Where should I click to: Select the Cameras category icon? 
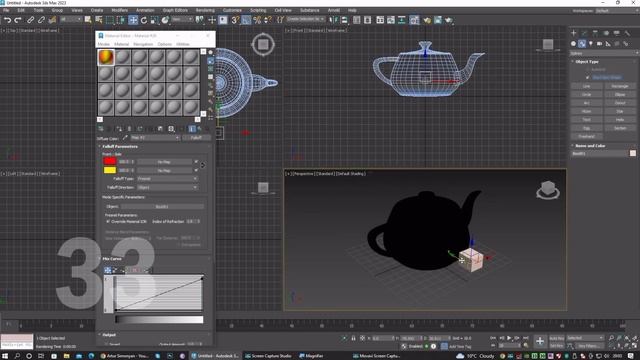tap(599, 44)
